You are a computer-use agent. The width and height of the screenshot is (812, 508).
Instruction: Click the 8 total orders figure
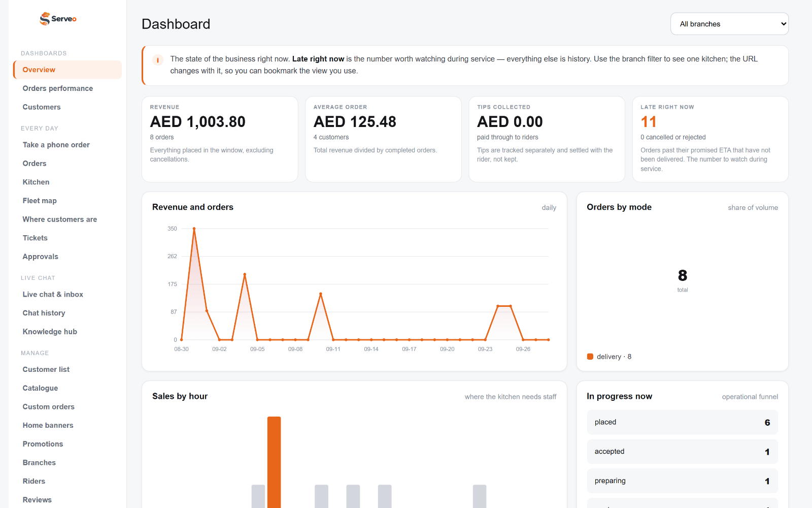(683, 275)
